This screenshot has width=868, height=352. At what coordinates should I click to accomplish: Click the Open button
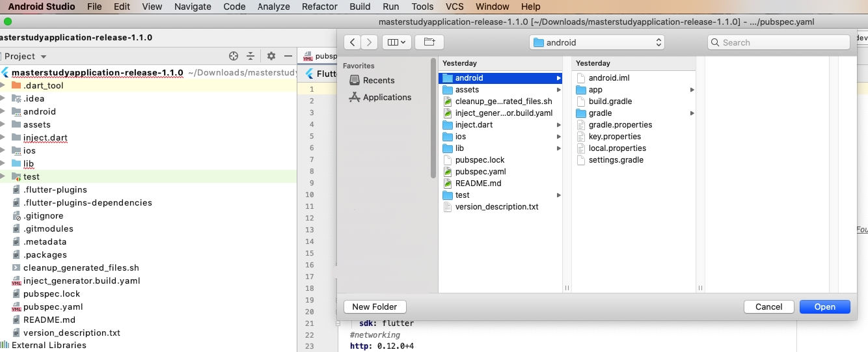(x=824, y=306)
